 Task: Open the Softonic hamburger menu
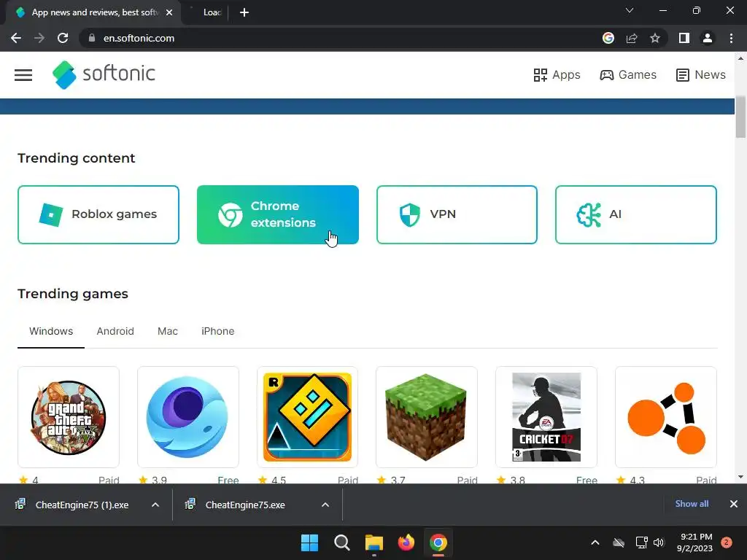click(23, 75)
